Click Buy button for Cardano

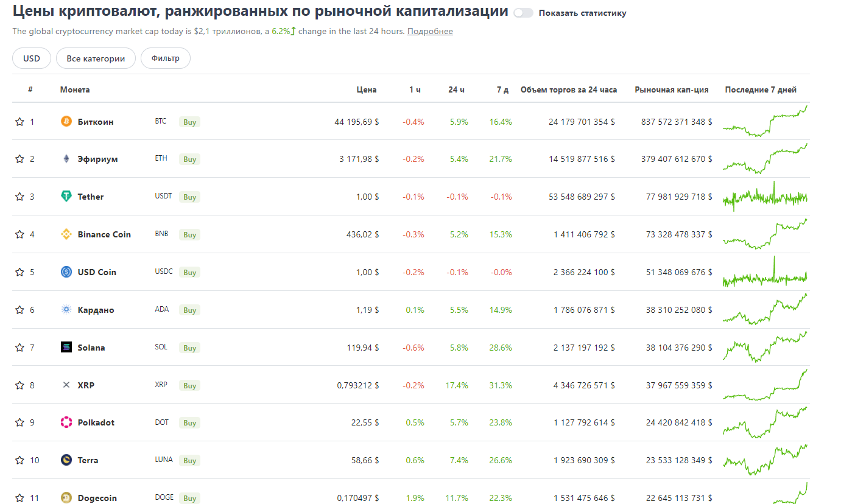point(189,310)
